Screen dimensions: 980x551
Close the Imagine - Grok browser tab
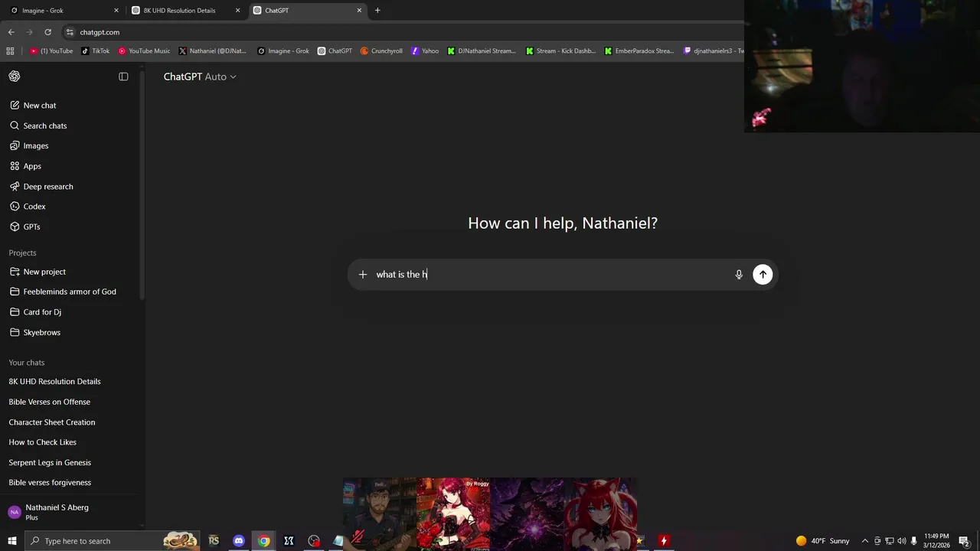coord(116,11)
